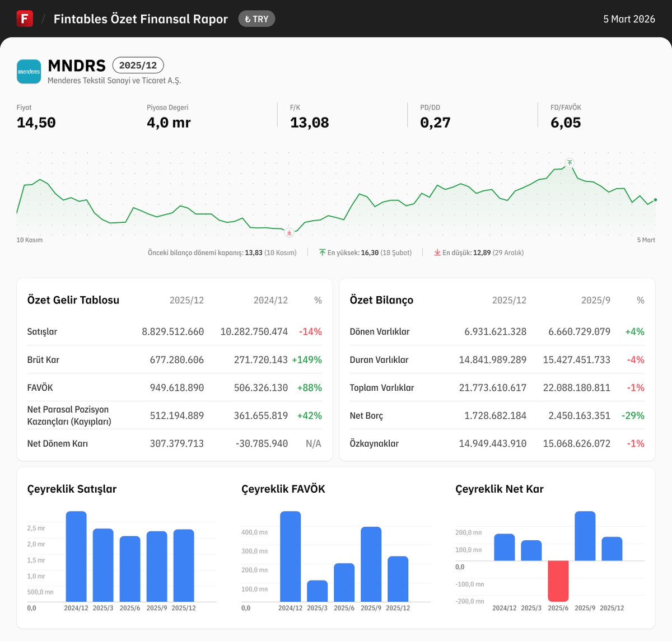
Task: Click the 2024/12 bar in Çeyreklik Net Kar
Action: [x=504, y=547]
